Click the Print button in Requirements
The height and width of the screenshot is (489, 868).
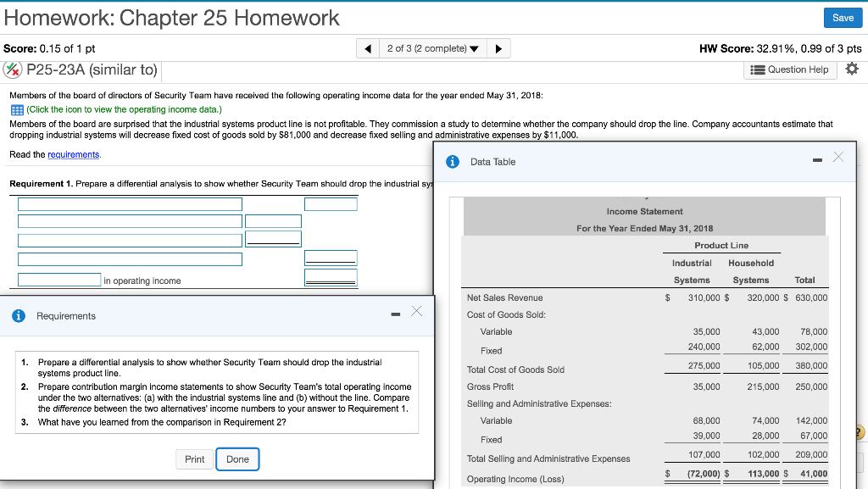194,459
